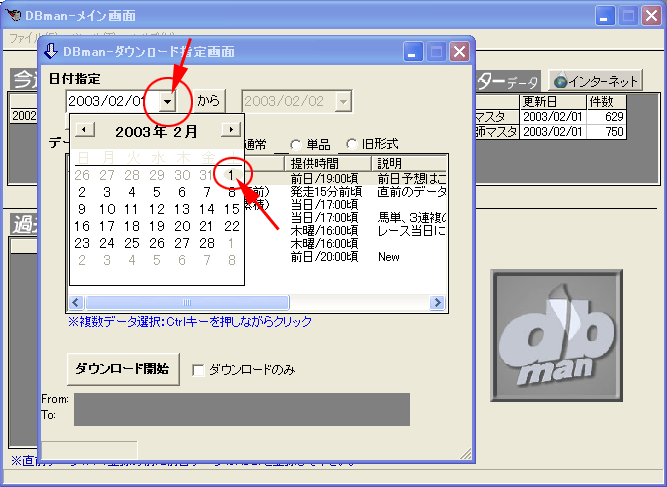667x487 pixels.
Task: Select the 旧形式 radio button
Action: pos(352,144)
